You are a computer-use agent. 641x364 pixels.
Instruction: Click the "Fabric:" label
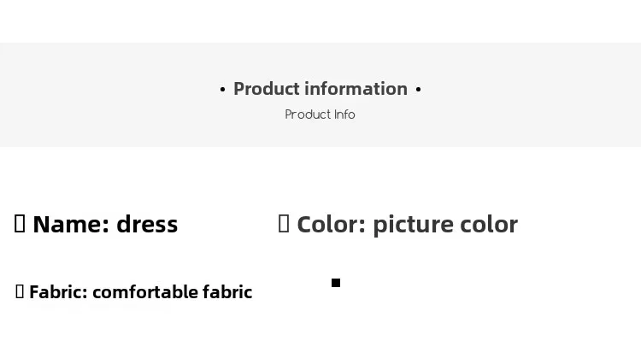click(x=58, y=291)
